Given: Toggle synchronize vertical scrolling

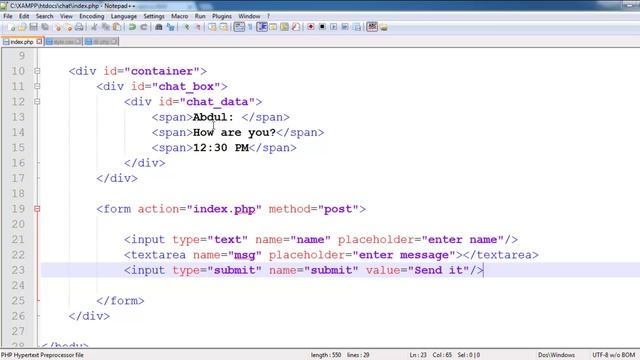Looking at the screenshot, I should coord(212,27).
